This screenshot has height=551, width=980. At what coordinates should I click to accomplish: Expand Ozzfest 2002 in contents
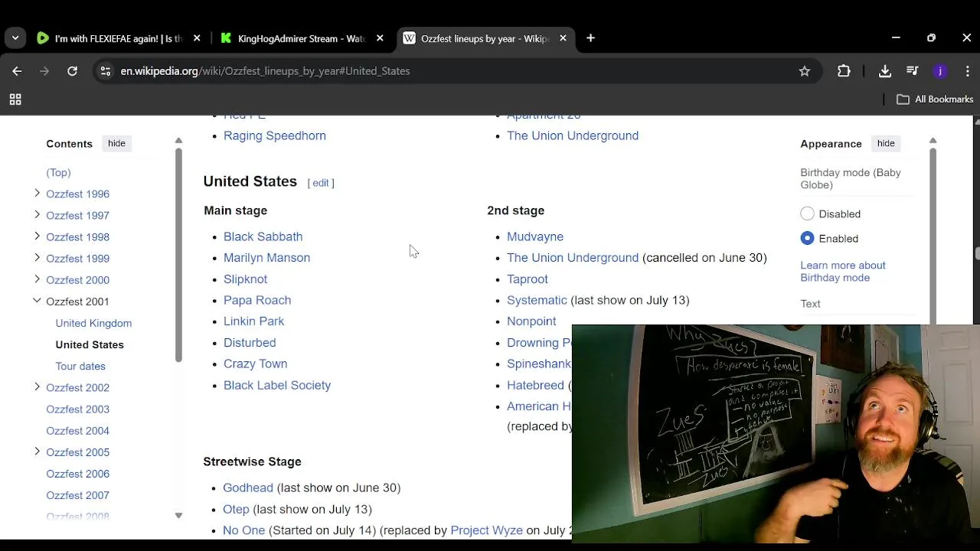click(37, 387)
